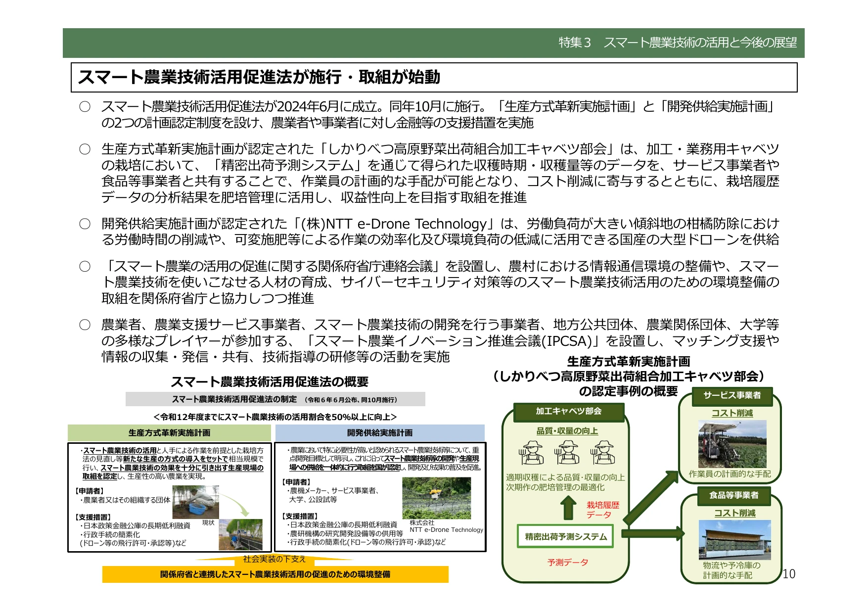Click the text 農研機構の研究開発設備等の供用等
This screenshot has height=614, width=868.
coord(346,533)
